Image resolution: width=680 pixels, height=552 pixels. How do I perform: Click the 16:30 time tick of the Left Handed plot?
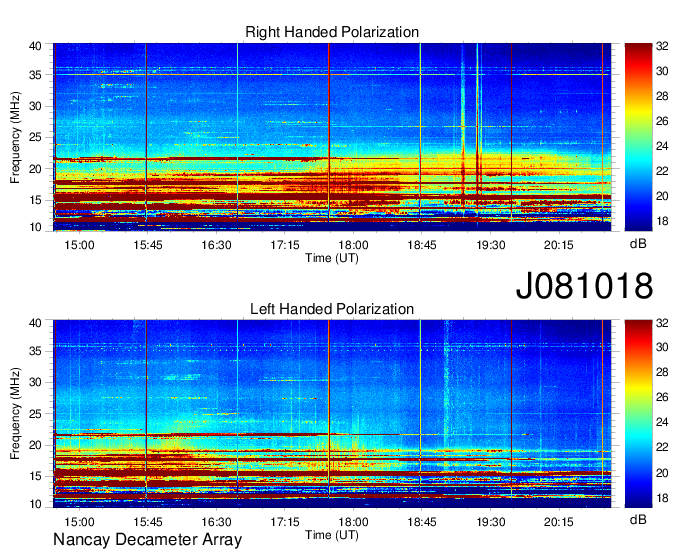coord(216,522)
